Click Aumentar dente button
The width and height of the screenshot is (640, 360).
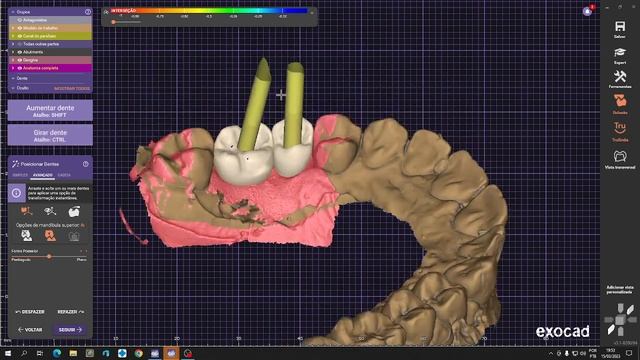[50, 111]
